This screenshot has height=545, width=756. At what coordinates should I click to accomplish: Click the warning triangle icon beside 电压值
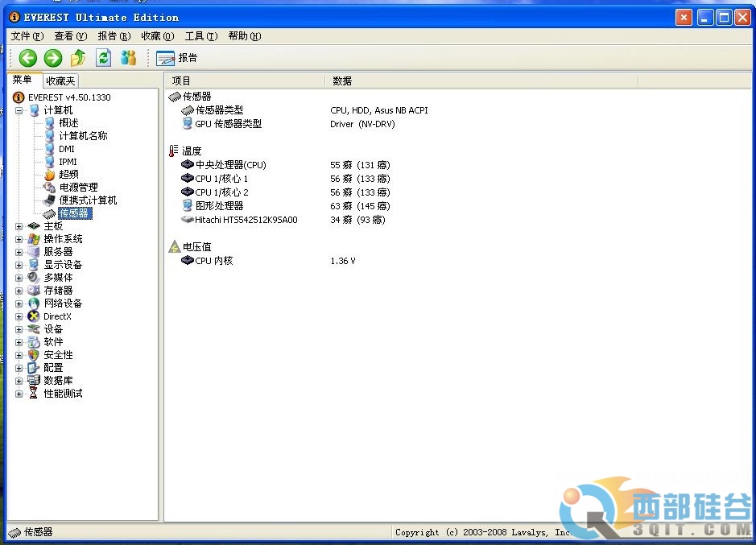coord(175,247)
